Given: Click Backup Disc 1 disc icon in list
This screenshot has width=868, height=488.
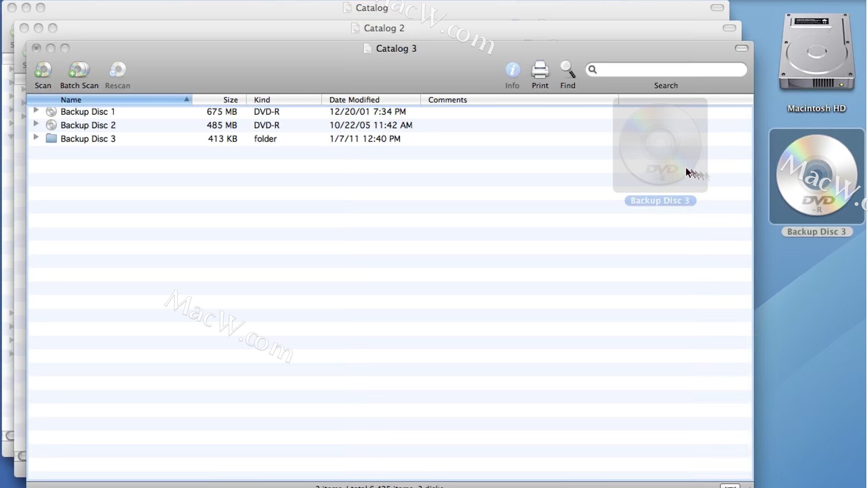Looking at the screenshot, I should point(52,112).
